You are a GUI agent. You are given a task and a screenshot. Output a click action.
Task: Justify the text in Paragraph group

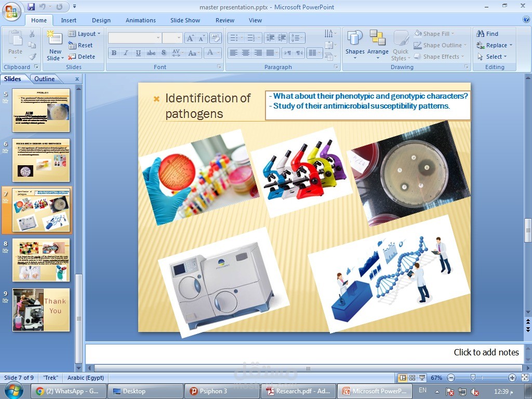270,53
